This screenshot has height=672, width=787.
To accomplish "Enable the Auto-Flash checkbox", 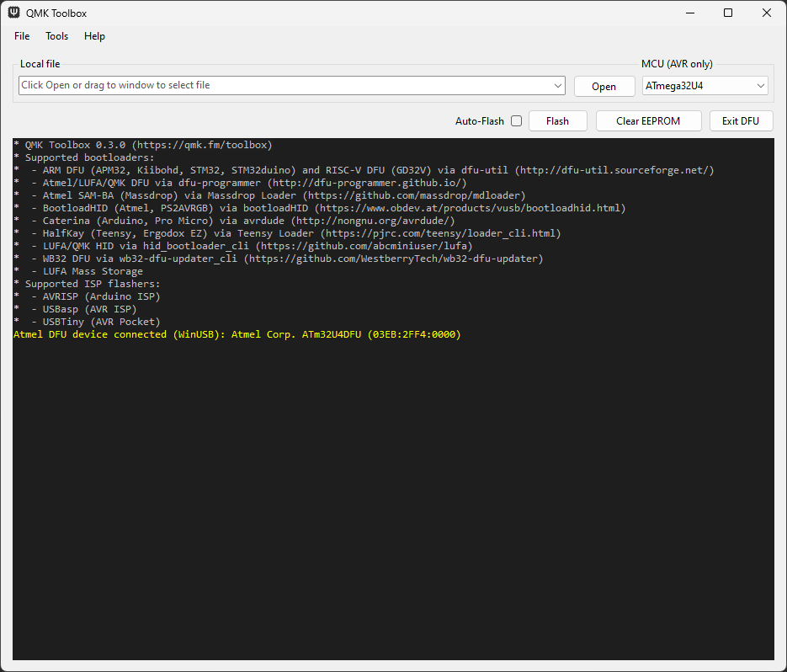I will [x=516, y=121].
